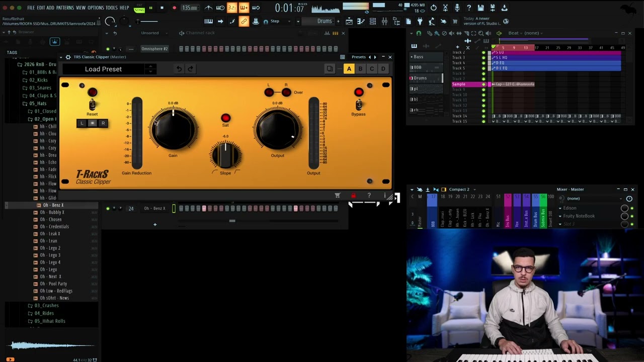
Task: Click the Output knob on Classic Clipper
Action: pos(278,129)
